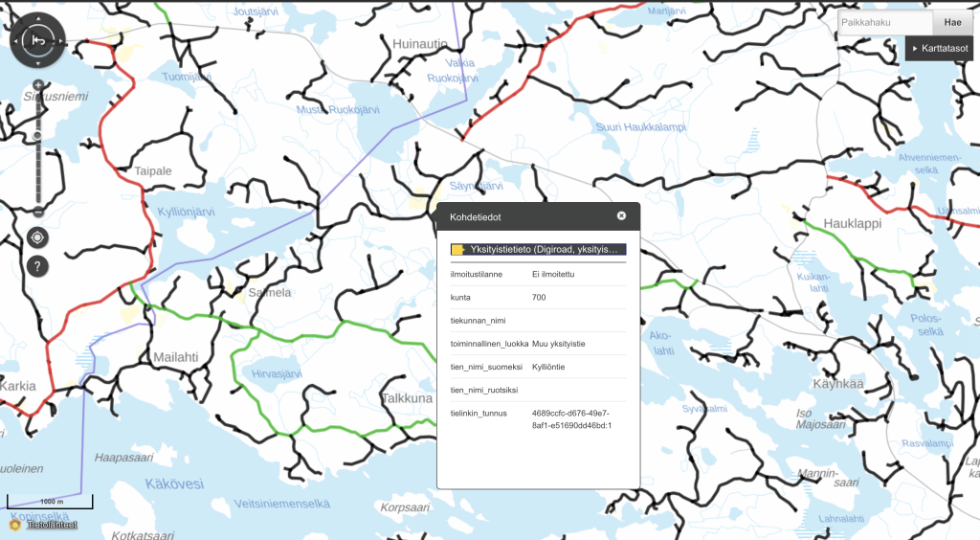Pan the map up with the north arrow
Image resolution: width=980 pixels, height=540 pixels.
click(37, 18)
